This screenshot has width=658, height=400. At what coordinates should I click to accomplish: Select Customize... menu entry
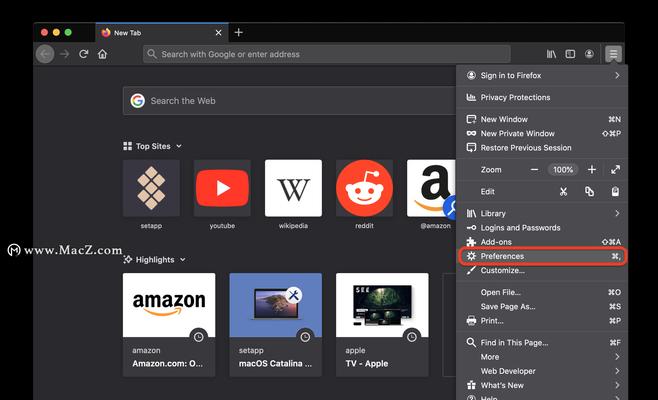[542, 270]
